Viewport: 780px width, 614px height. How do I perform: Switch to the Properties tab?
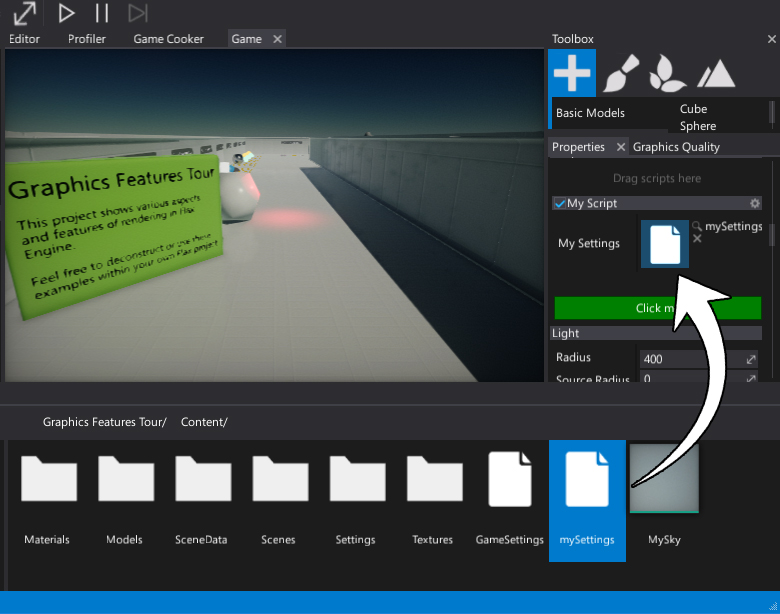click(578, 147)
